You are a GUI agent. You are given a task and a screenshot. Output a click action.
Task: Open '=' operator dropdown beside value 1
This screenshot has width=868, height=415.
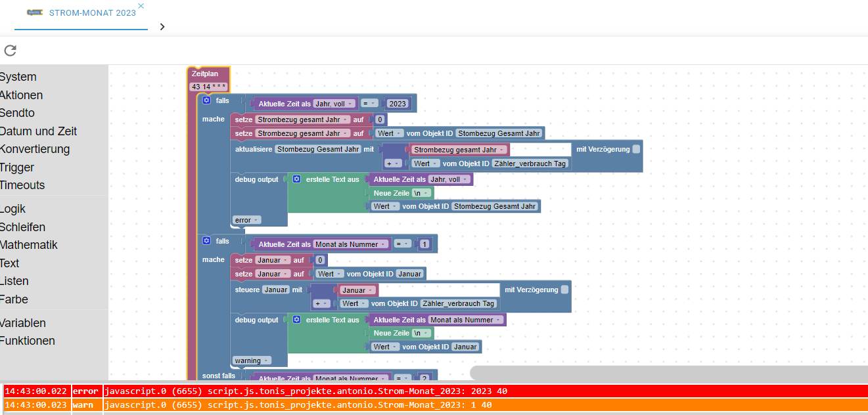(403, 244)
